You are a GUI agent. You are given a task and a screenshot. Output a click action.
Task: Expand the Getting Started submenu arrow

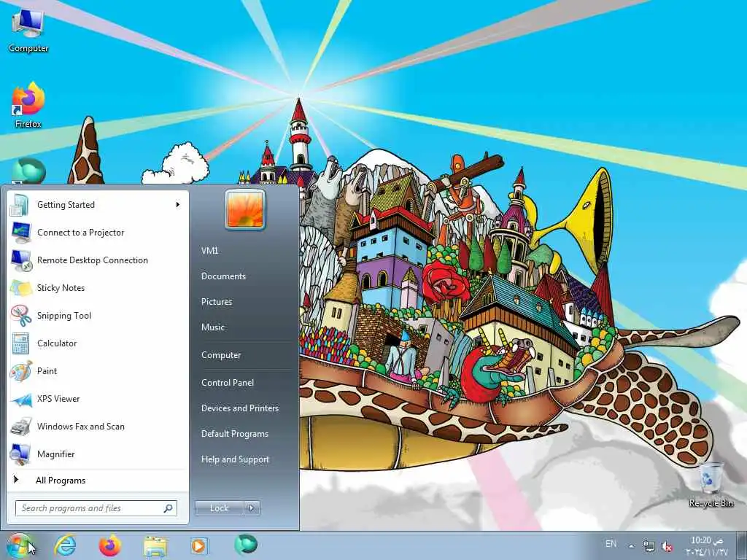point(178,205)
